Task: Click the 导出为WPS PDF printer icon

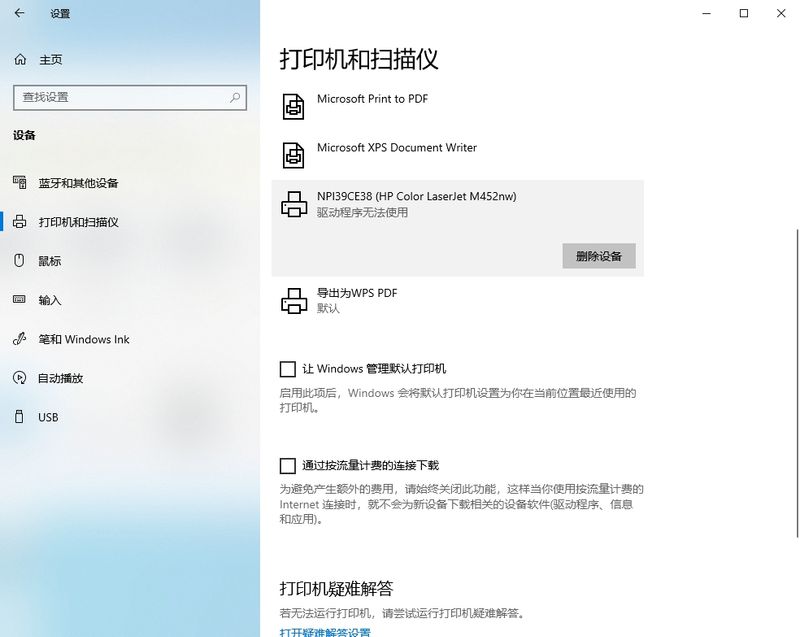Action: (293, 300)
